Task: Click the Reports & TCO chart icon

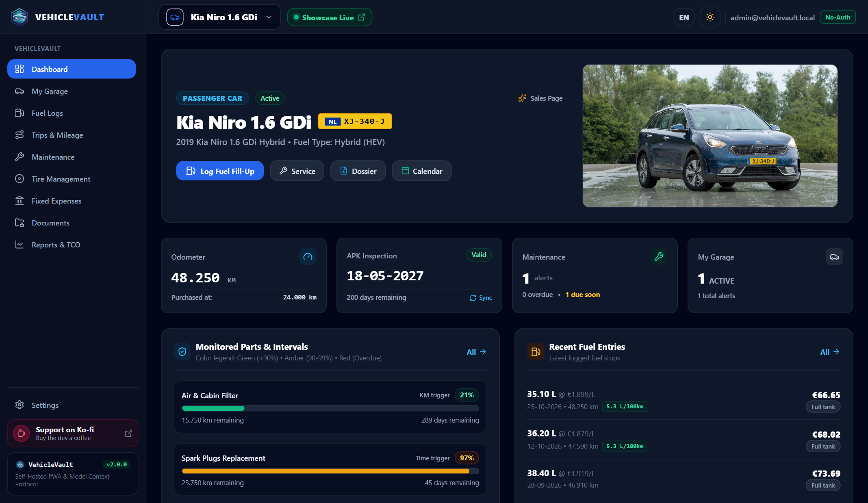Action: coord(20,245)
